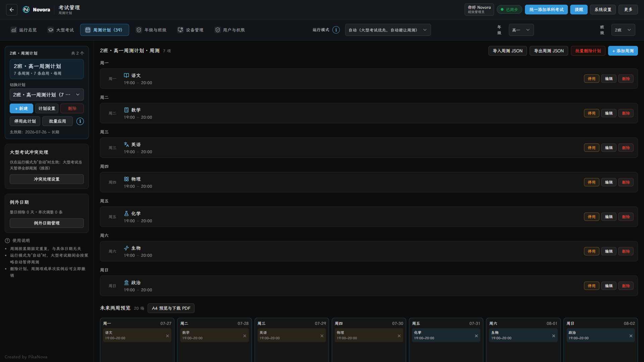Open the 班级 dropdown showing 2班

click(623, 30)
